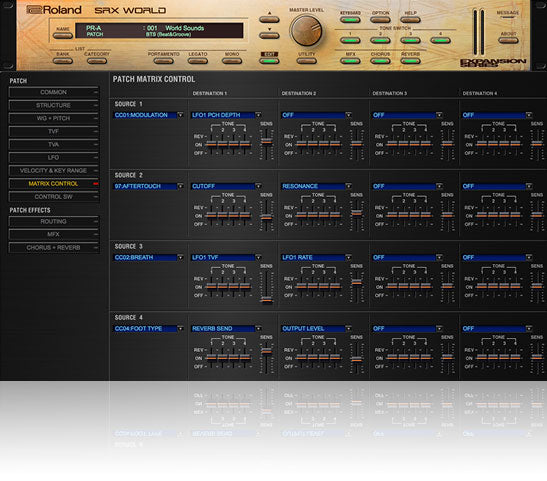Adjust SENS slider for LFO1 RATE destination
547x481 pixels.
tap(357, 282)
